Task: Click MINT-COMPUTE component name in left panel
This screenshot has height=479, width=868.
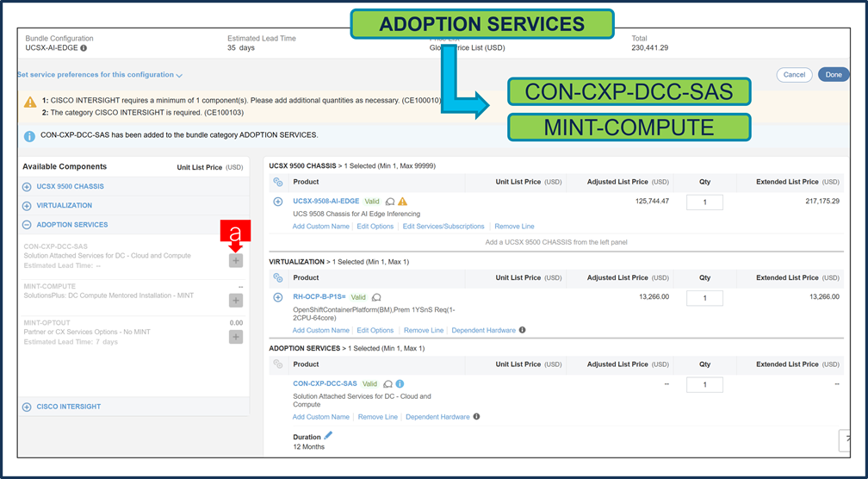Action: [50, 286]
